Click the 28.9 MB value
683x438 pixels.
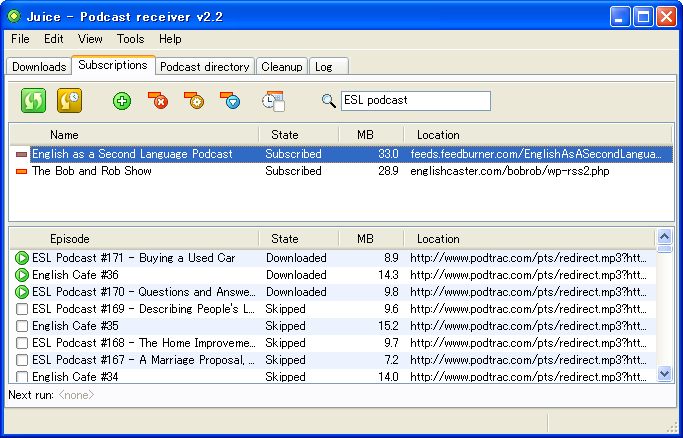(x=388, y=171)
